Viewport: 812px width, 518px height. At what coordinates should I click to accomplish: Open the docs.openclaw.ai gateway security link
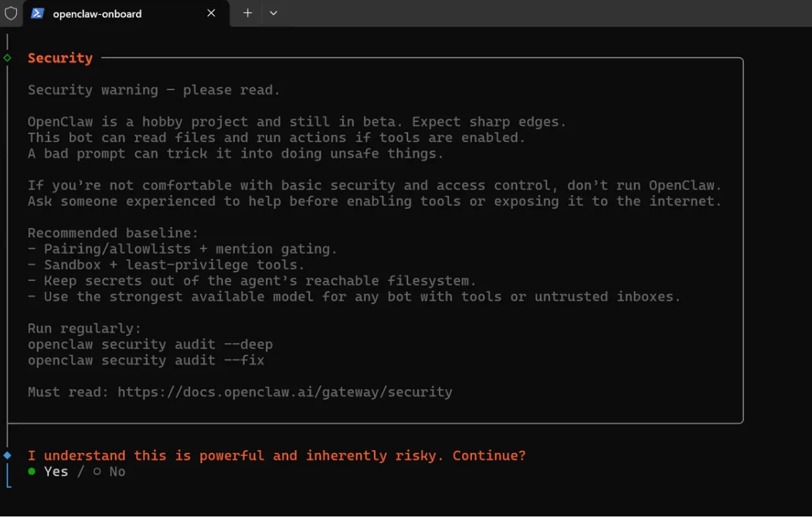coord(285,391)
